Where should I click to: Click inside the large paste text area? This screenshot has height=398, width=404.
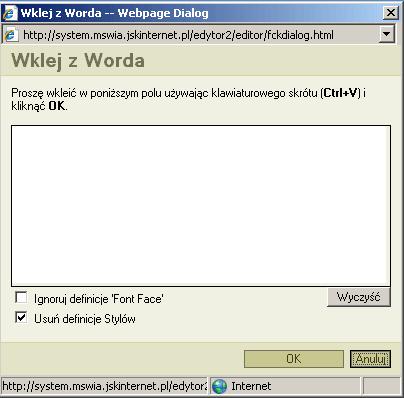coord(201,206)
